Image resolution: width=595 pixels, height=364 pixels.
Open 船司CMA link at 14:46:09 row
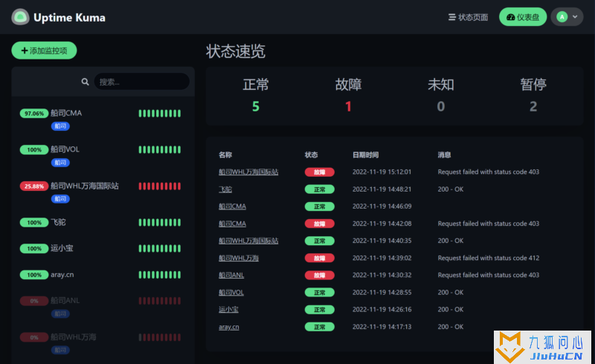coord(232,207)
